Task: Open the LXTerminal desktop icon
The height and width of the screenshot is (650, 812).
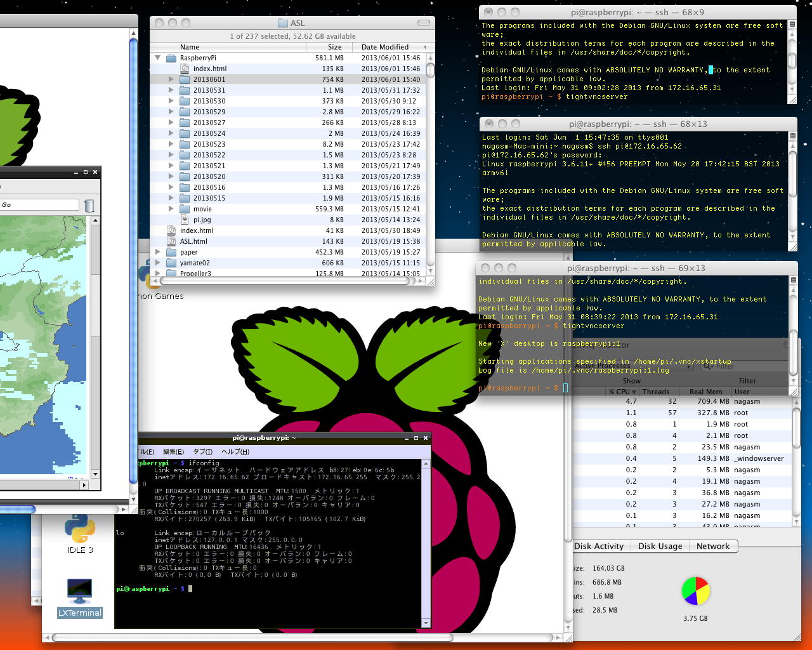Action: coord(79,592)
